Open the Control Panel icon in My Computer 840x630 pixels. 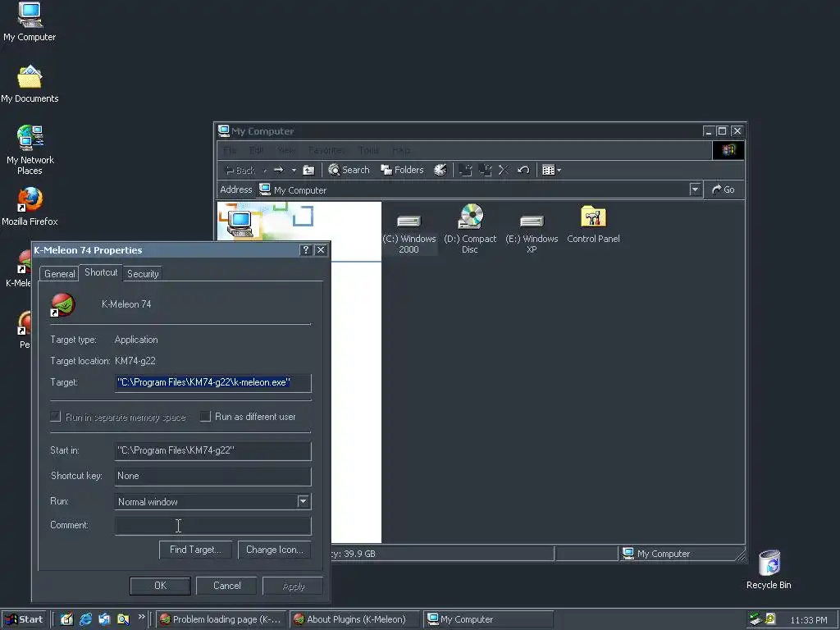[x=593, y=225]
